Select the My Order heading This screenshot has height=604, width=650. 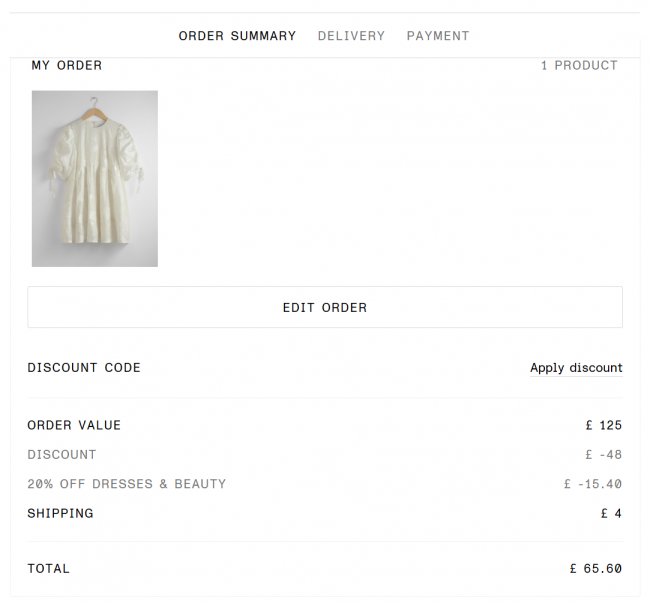(x=67, y=65)
